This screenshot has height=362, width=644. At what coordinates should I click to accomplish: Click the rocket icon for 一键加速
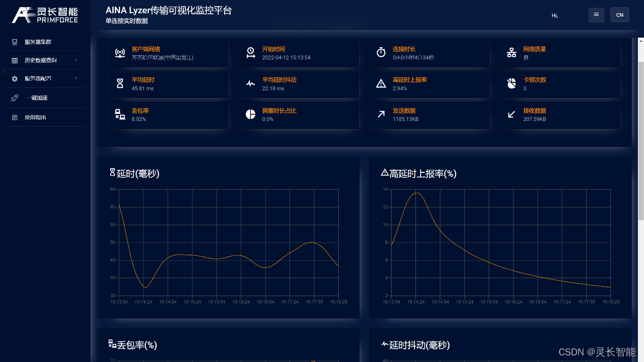pyautogui.click(x=15, y=98)
